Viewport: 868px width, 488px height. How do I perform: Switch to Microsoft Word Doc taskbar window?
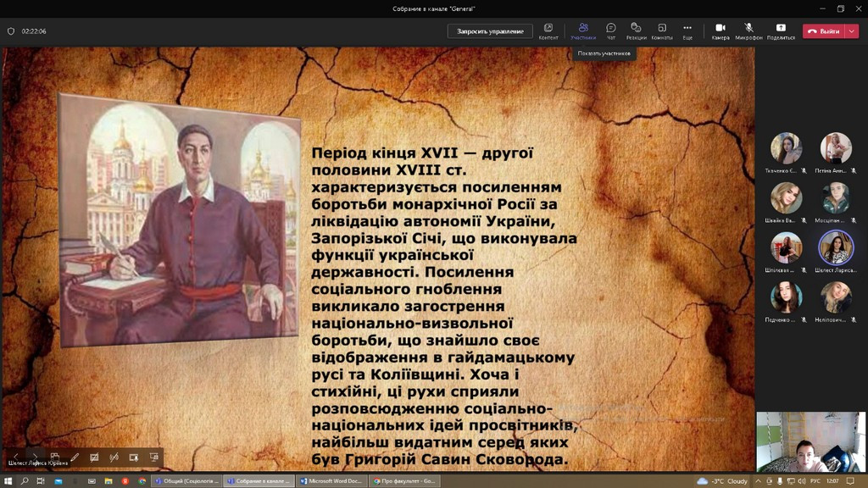tap(331, 481)
